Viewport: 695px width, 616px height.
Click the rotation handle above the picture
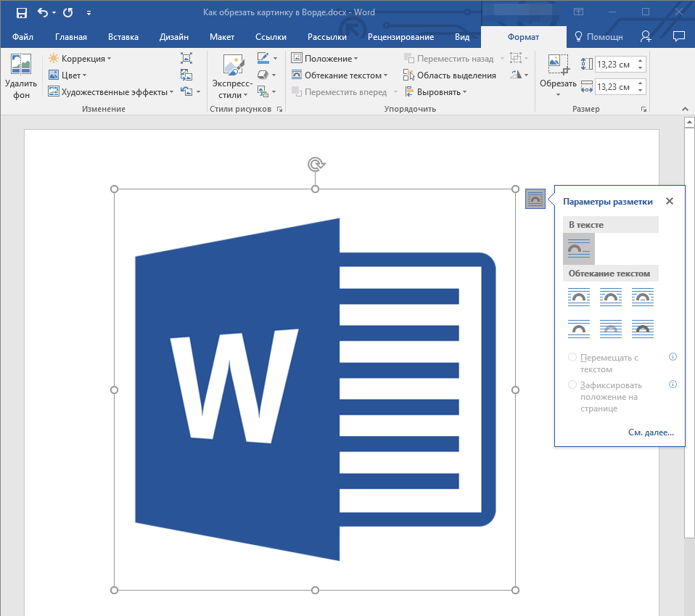[316, 165]
